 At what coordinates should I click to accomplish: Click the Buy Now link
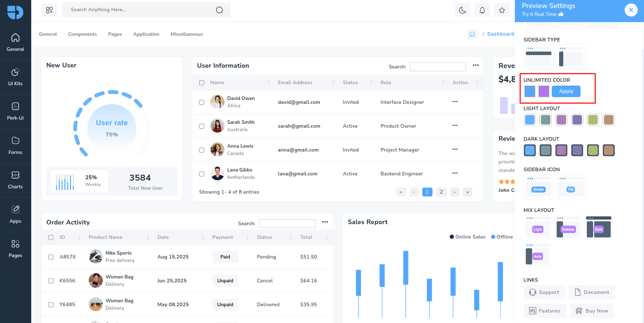click(592, 311)
